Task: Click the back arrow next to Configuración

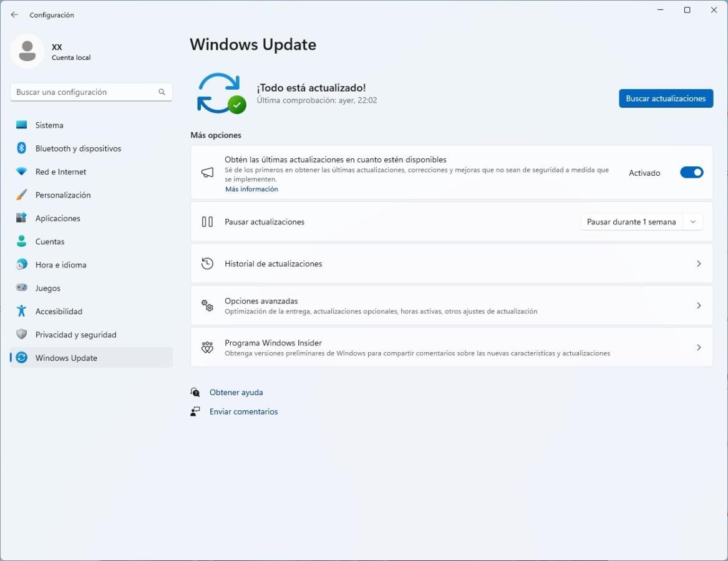Action: [x=14, y=15]
